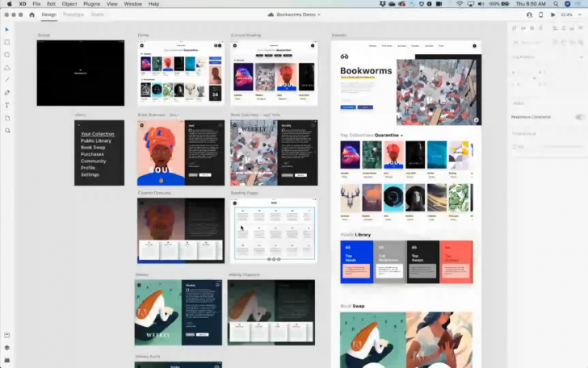This screenshot has height=368, width=588.
Task: Click Your Collection in Menu artboard
Action: click(97, 134)
